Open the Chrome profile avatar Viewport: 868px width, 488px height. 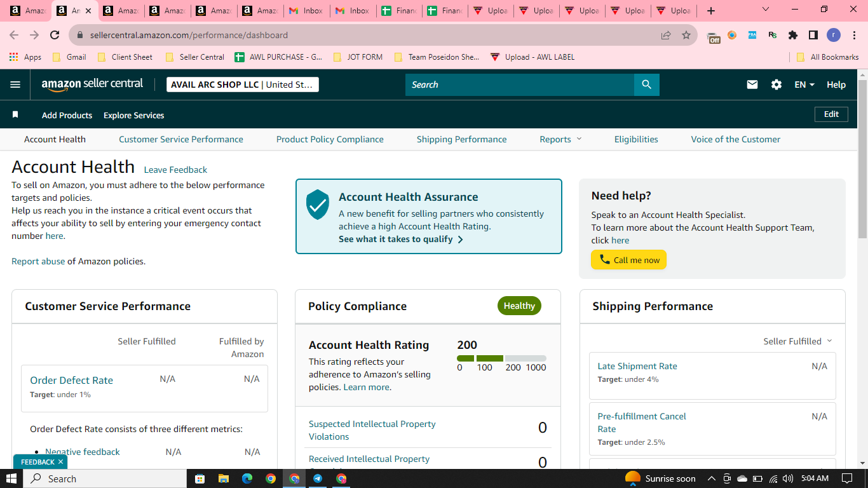[834, 35]
